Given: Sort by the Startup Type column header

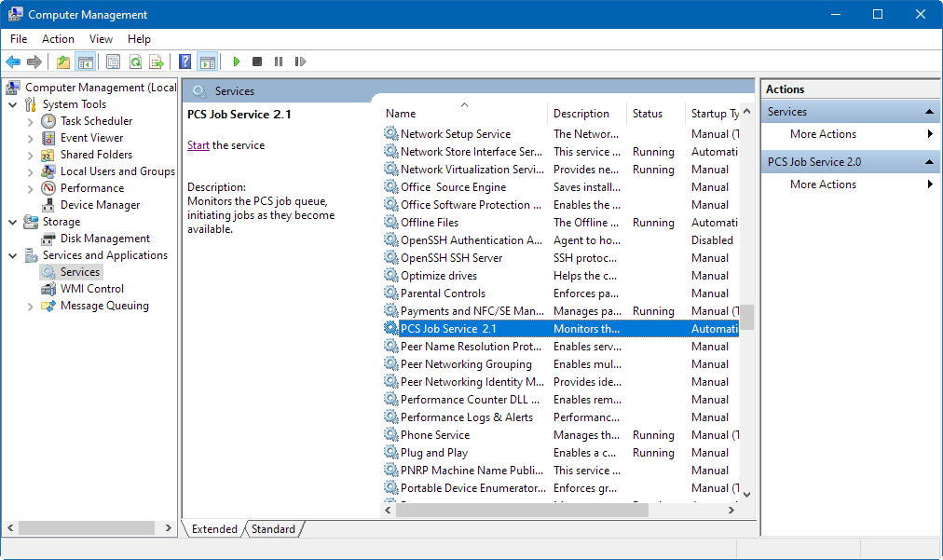Looking at the screenshot, I should (x=712, y=113).
